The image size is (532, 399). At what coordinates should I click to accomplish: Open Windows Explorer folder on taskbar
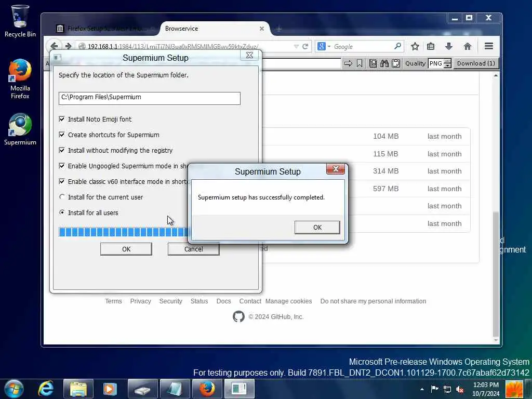coord(78,389)
